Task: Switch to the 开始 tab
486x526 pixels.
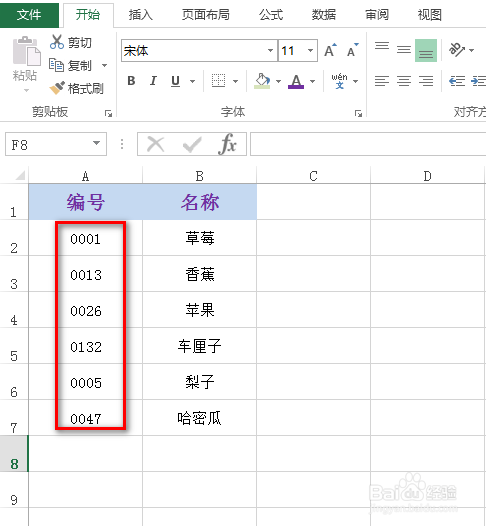Action: click(x=88, y=14)
